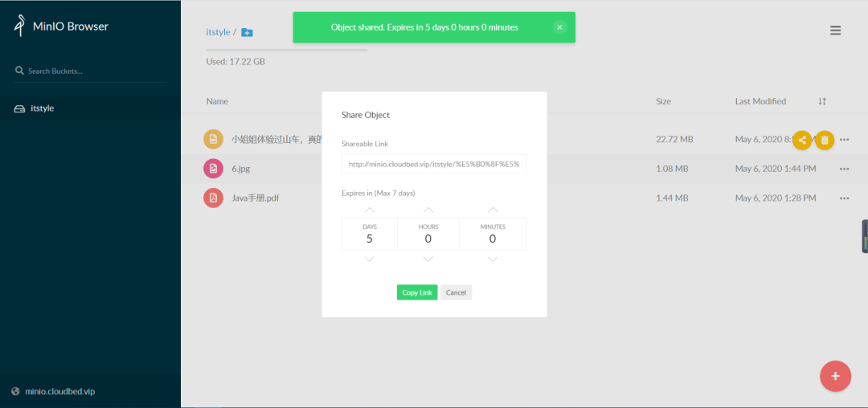868x408 pixels.
Task: Open the three-dot menu for Java手册.pdf
Action: pos(844,198)
